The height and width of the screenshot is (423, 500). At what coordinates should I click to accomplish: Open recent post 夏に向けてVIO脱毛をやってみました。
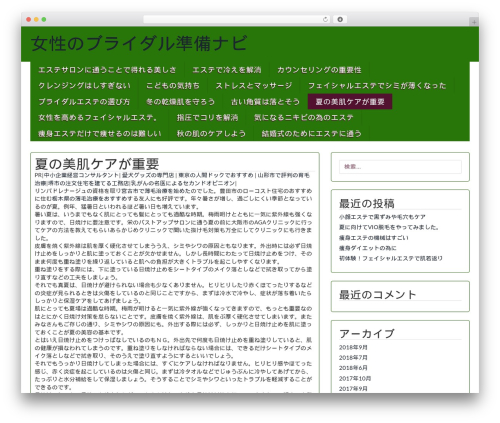point(389,227)
